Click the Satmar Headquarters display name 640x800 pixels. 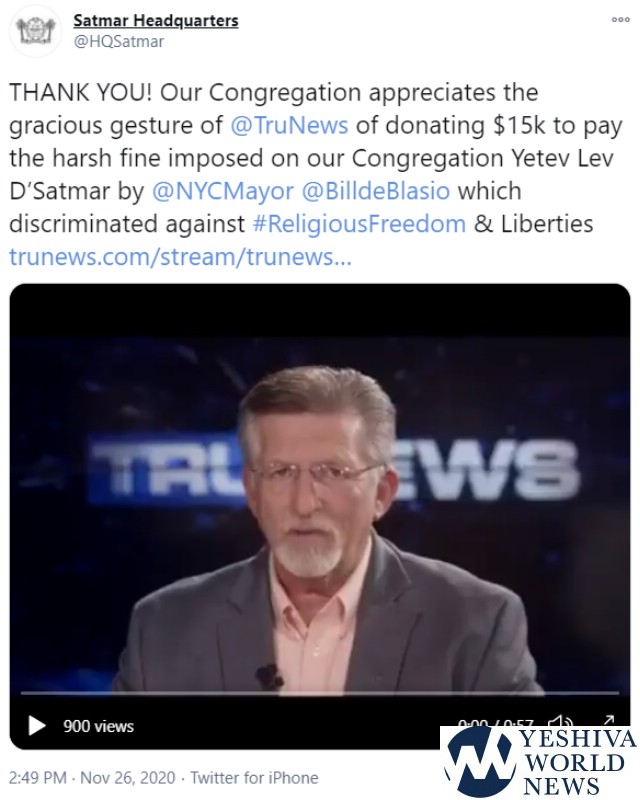[156, 20]
